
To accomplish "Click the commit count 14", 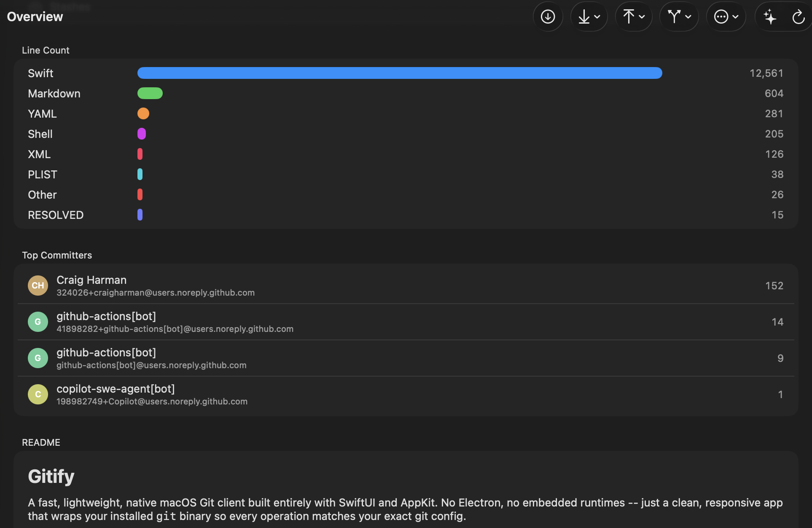I will [x=777, y=322].
